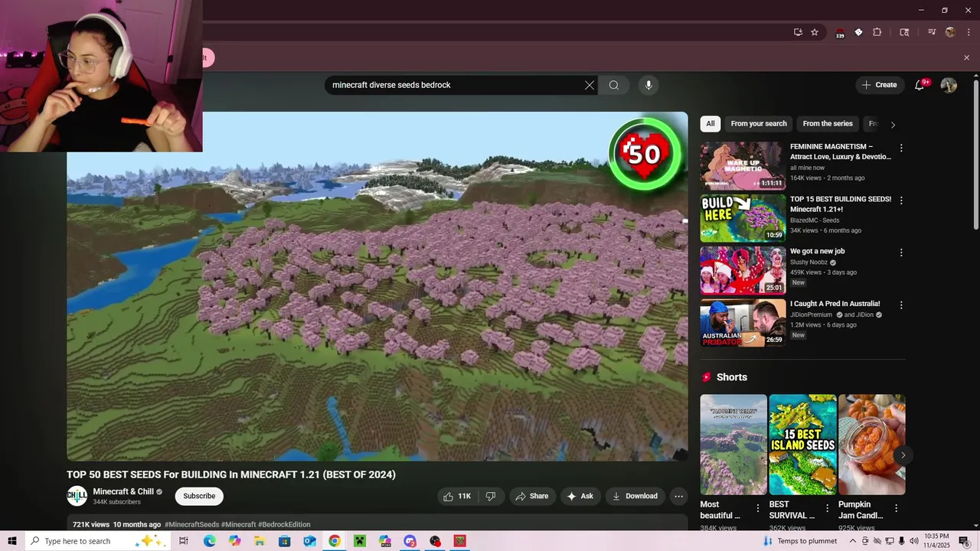Open more actions ellipsis under video
980x551 pixels.
[x=678, y=496]
